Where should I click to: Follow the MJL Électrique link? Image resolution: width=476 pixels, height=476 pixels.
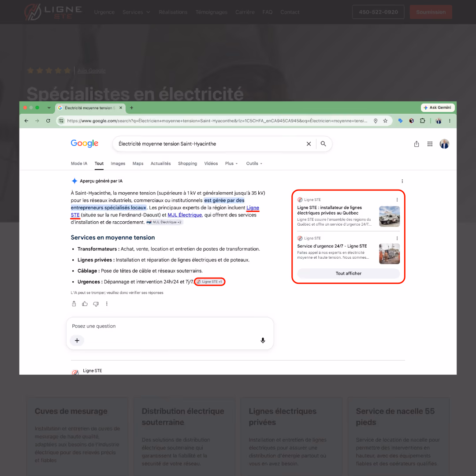(x=185, y=215)
